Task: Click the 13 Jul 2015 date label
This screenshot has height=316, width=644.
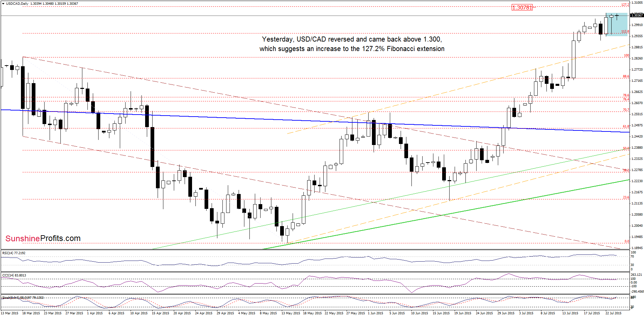Action: 571,313
